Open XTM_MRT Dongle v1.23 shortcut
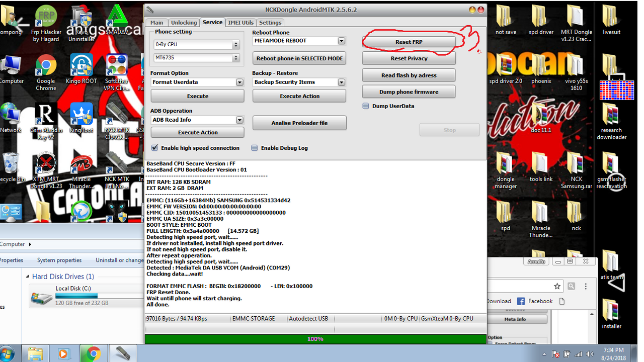Viewport: 644px width, 362px height. pos(46,171)
